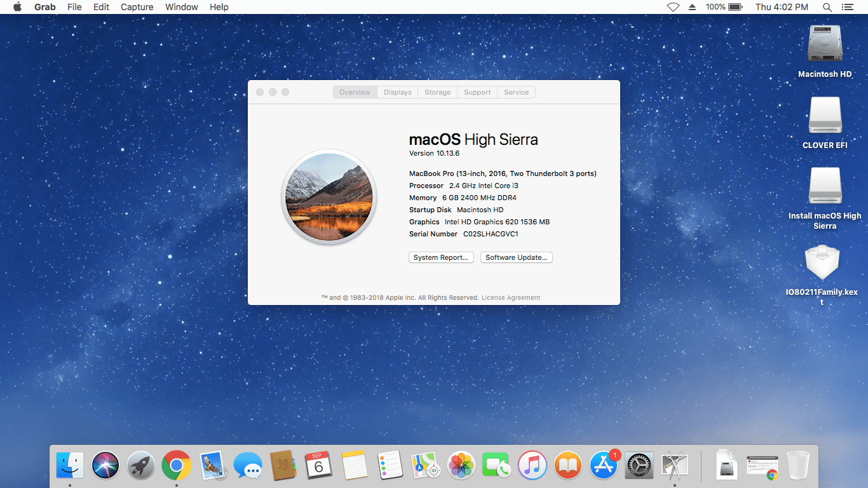Open the Mail stamp icon in Dock
Viewport: 868px width, 488px height.
pyautogui.click(x=212, y=466)
